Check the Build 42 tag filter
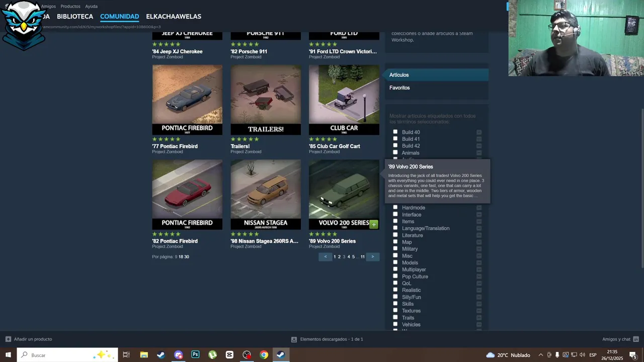This screenshot has width=644, height=362. point(395,145)
